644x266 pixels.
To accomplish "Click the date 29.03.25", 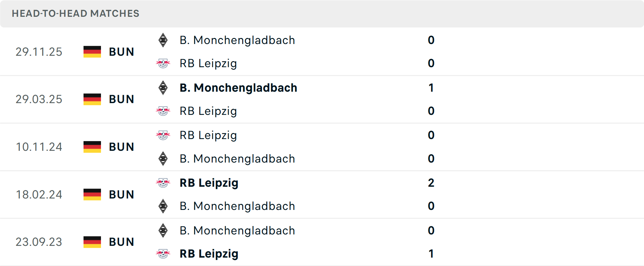I will (39, 99).
